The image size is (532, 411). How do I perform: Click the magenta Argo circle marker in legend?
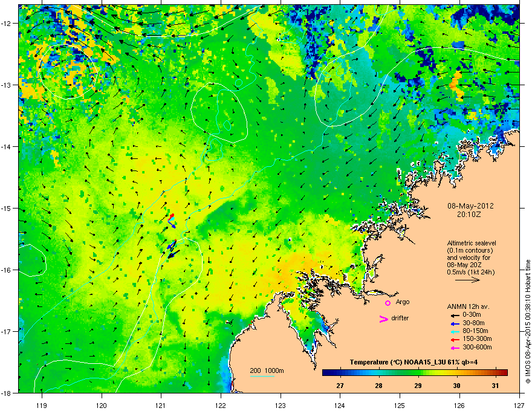click(388, 303)
